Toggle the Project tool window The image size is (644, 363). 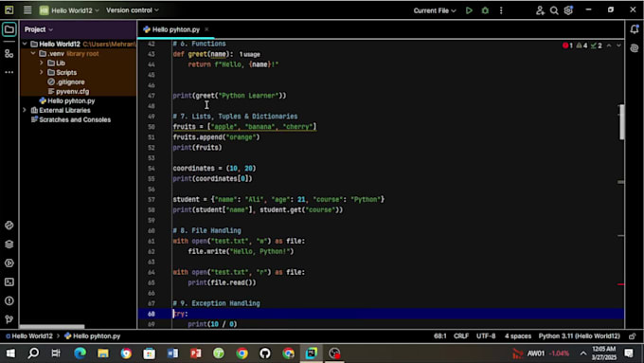(9, 29)
